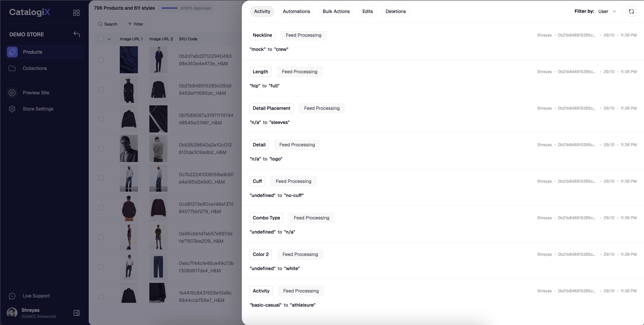Click the first product's Image URL 1 thumbnail
This screenshot has width=644, height=325.
[x=129, y=60]
